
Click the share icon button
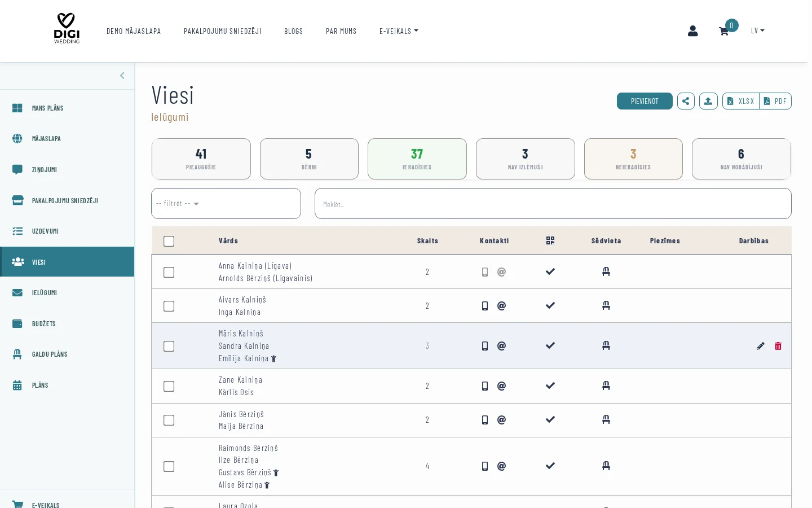click(x=686, y=101)
